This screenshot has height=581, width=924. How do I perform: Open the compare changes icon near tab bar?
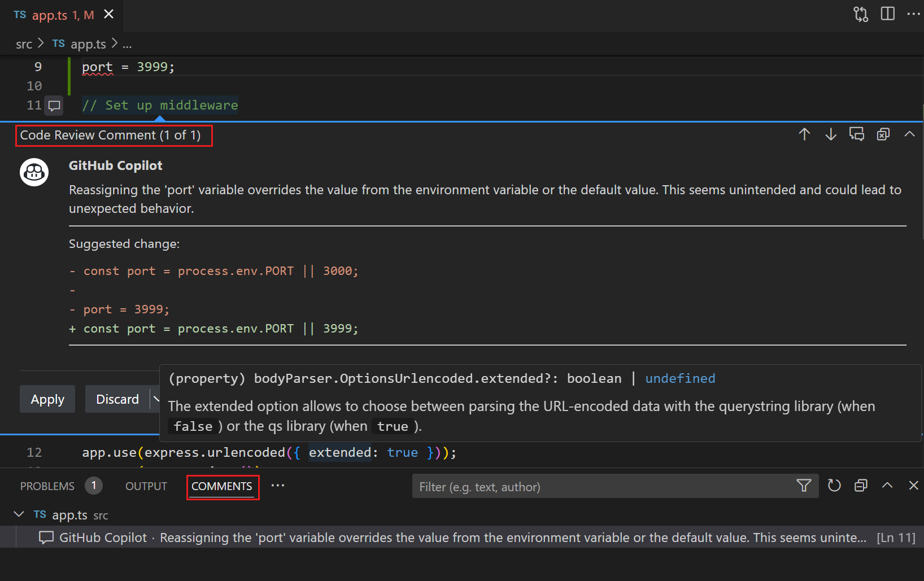pos(861,14)
